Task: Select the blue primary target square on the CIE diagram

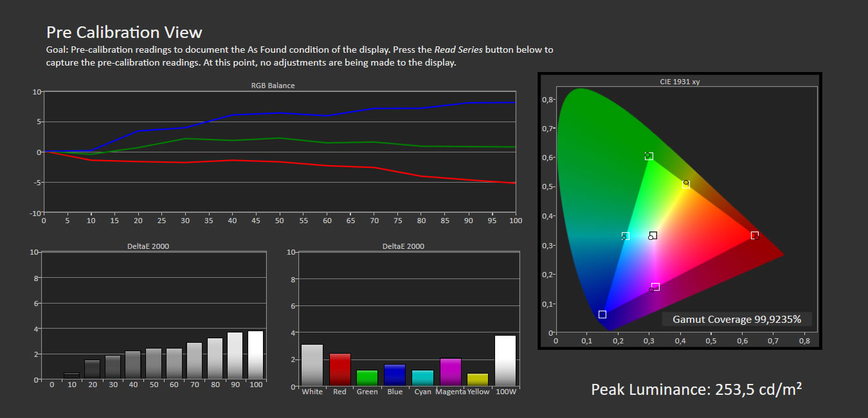Action: coord(602,314)
